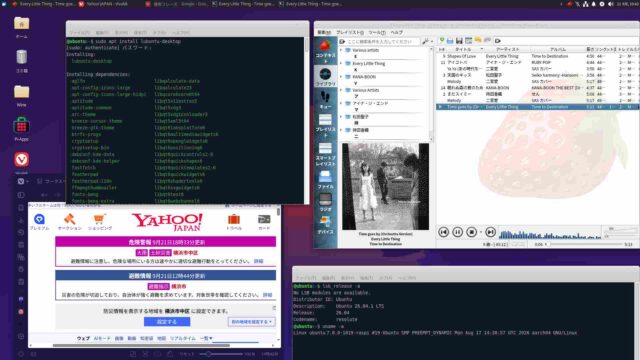This screenshot has height=360, width=640.
Task: Click the green new playlist toolbar icon
Action: pyautogui.click(x=441, y=40)
